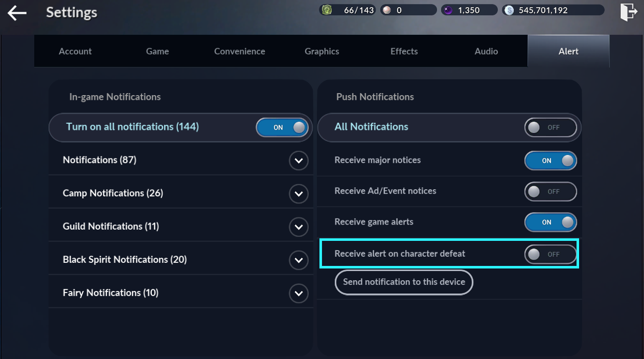Disable the Receive game alerts switch
Image resolution: width=644 pixels, height=359 pixels.
pyautogui.click(x=550, y=222)
